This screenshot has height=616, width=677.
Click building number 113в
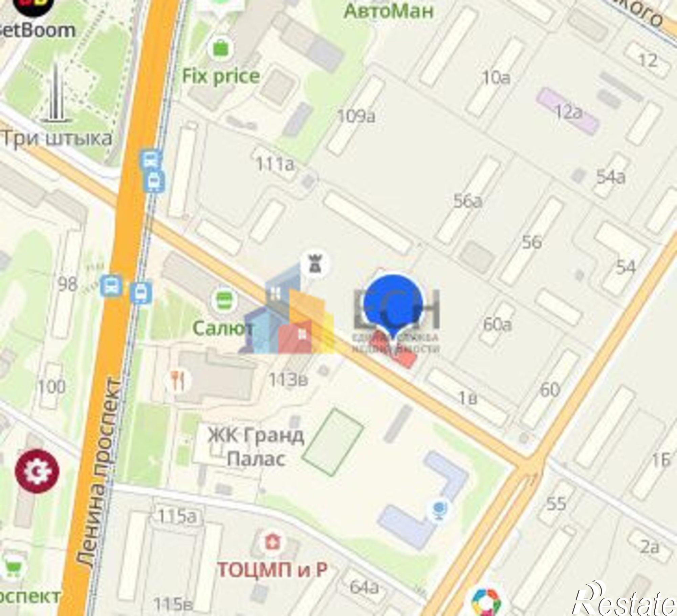pos(288,380)
